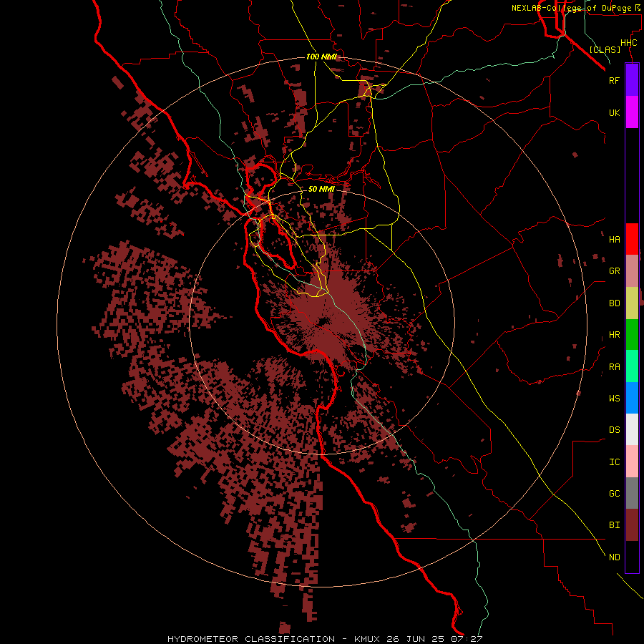Click the IC legend label
The height and width of the screenshot is (644, 644).
(x=614, y=462)
